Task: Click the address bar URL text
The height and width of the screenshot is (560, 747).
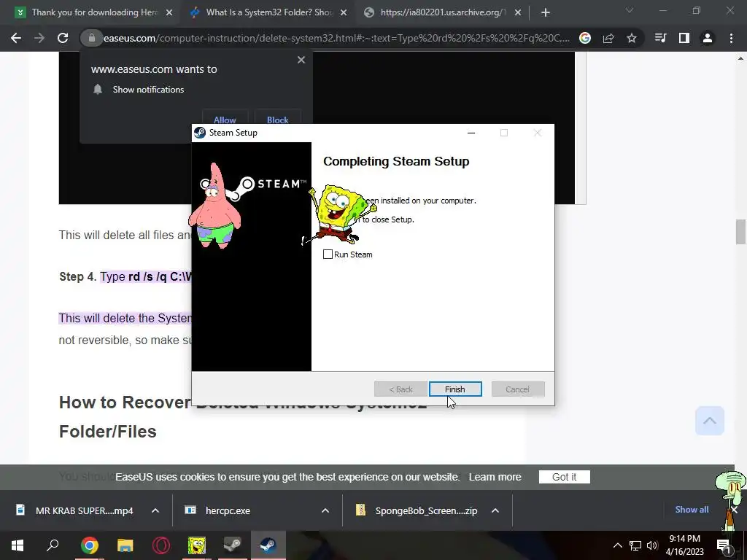Action: click(336, 38)
